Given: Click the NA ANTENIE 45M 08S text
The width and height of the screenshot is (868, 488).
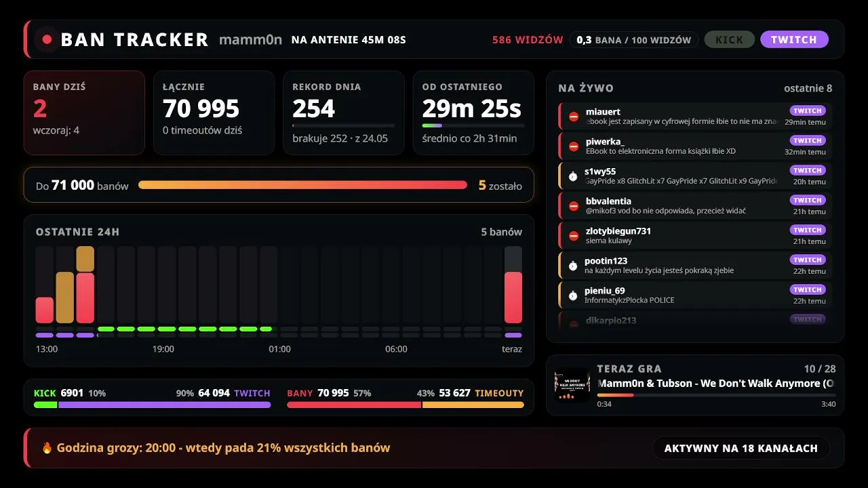Looking at the screenshot, I should click(349, 40).
